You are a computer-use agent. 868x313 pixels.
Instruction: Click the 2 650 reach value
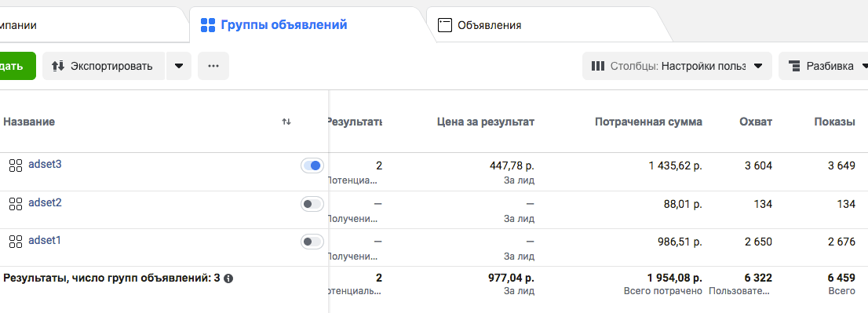coord(758,242)
